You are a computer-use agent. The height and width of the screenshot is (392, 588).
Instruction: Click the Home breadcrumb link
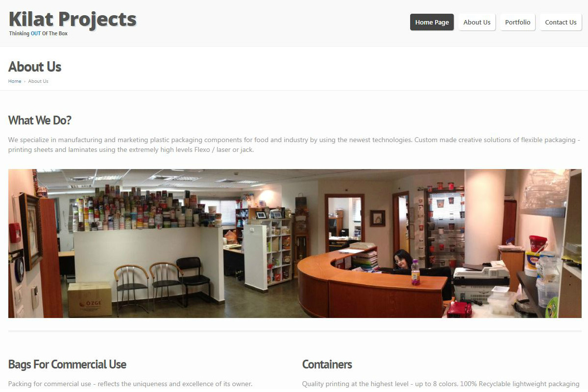tap(15, 81)
